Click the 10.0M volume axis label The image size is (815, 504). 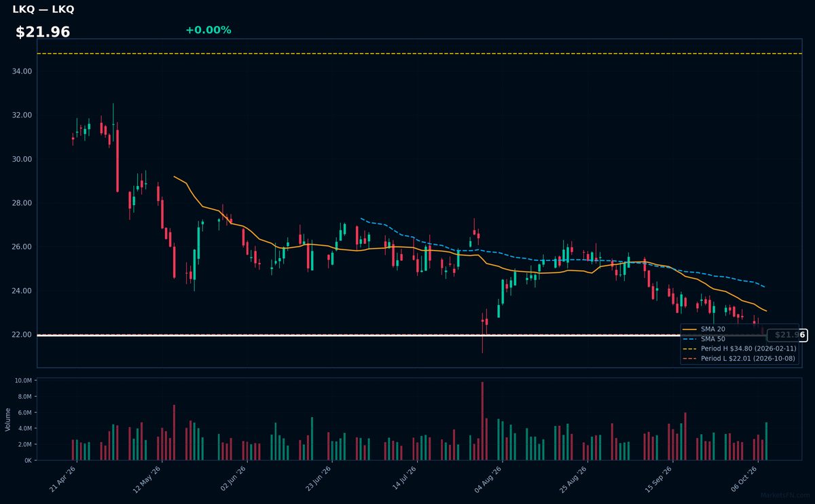click(x=23, y=381)
